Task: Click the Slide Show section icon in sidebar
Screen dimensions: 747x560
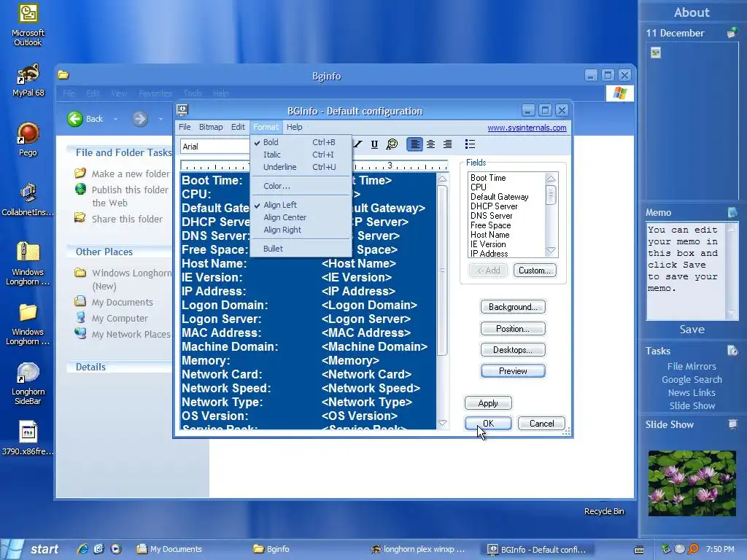Action: (732, 424)
